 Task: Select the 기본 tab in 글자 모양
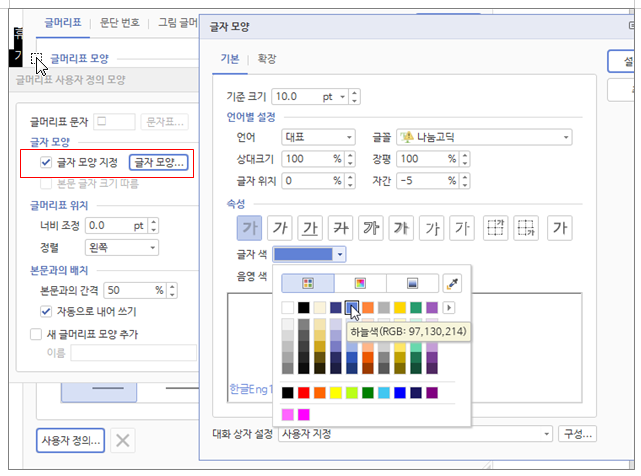tap(229, 59)
